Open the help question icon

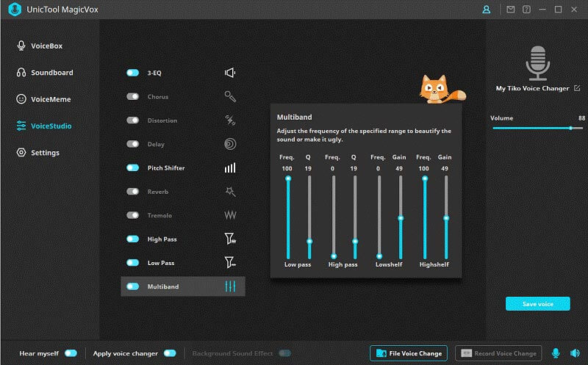tap(526, 10)
